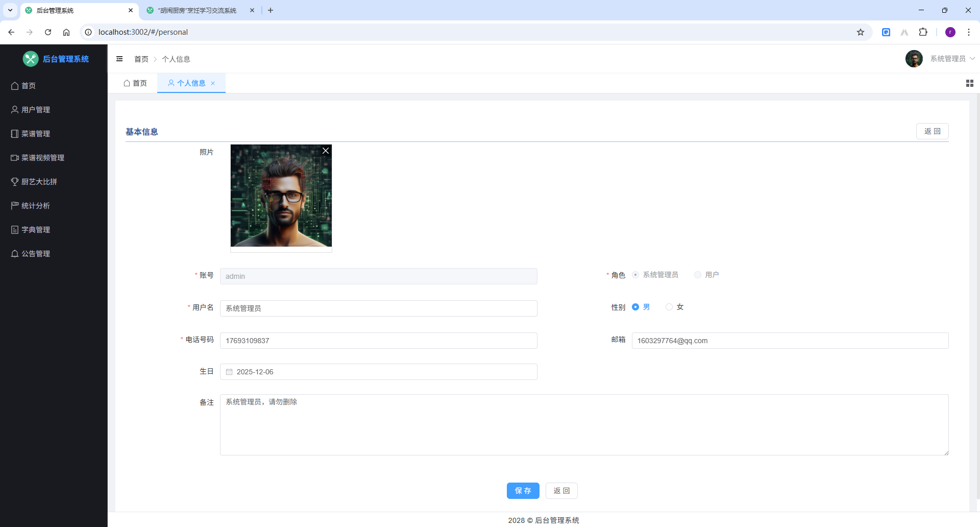Expand the 系统管理员 user dropdown
Viewport: 980px width, 527px height.
952,59
